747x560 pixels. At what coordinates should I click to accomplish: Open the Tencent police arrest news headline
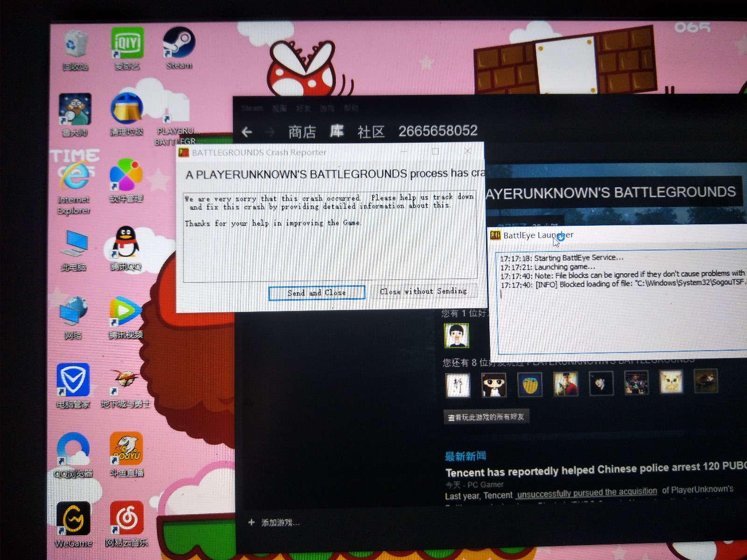click(x=596, y=469)
